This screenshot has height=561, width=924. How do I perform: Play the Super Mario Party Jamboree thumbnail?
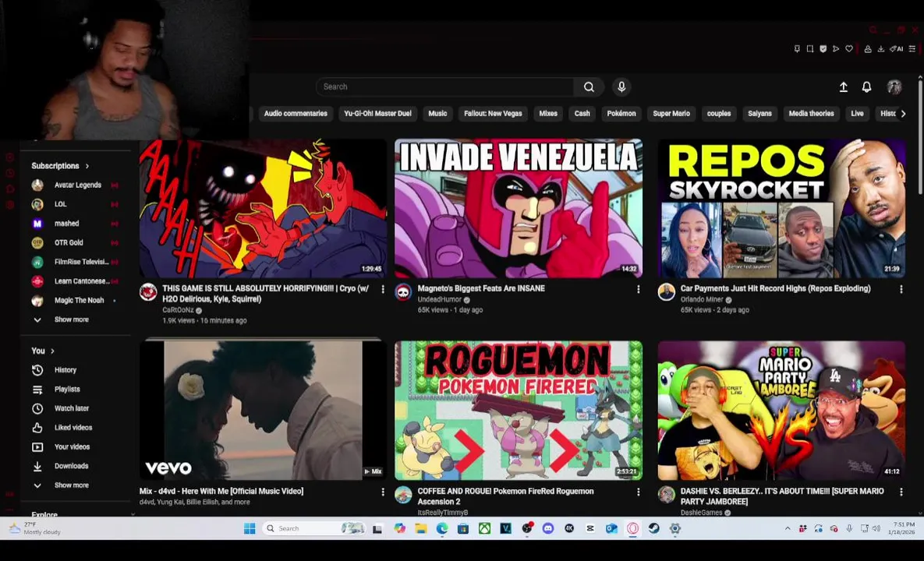click(781, 411)
